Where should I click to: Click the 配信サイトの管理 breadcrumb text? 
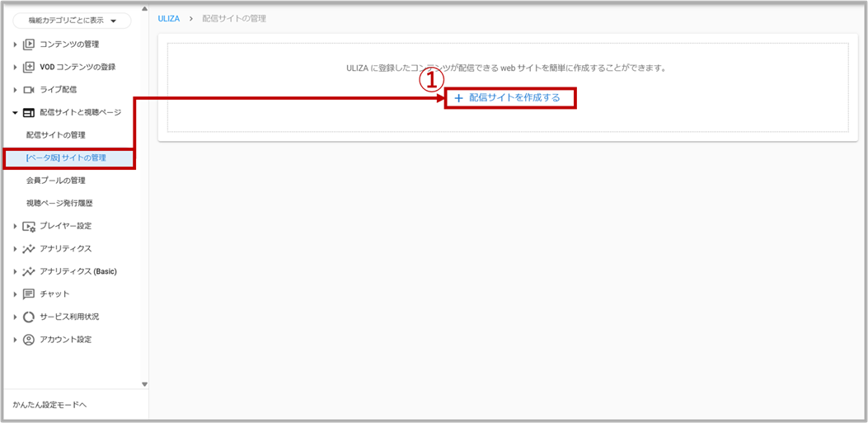click(234, 19)
